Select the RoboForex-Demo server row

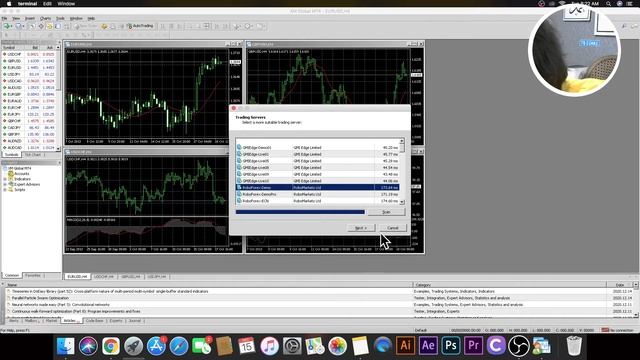pyautogui.click(x=318, y=187)
